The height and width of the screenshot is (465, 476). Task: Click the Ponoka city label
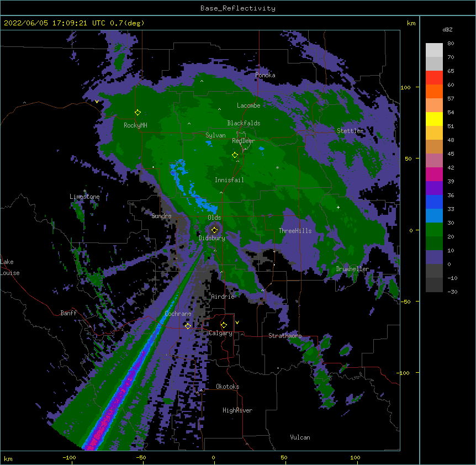[x=265, y=75]
